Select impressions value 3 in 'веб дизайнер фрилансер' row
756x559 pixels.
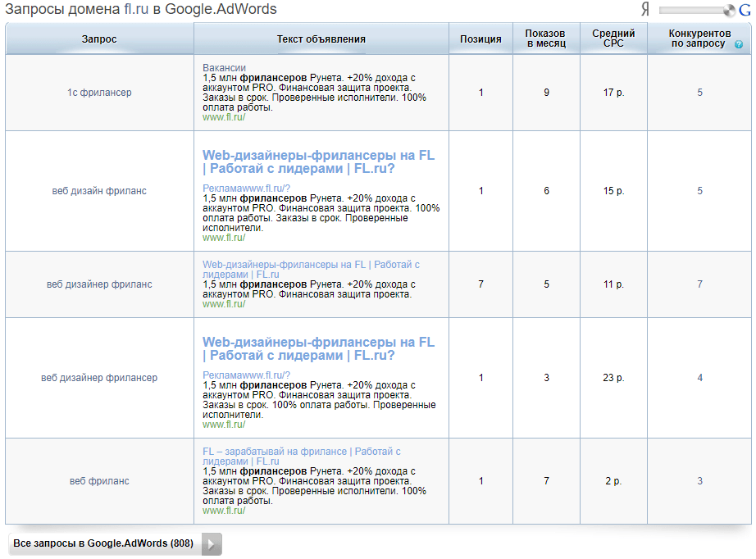546,378
